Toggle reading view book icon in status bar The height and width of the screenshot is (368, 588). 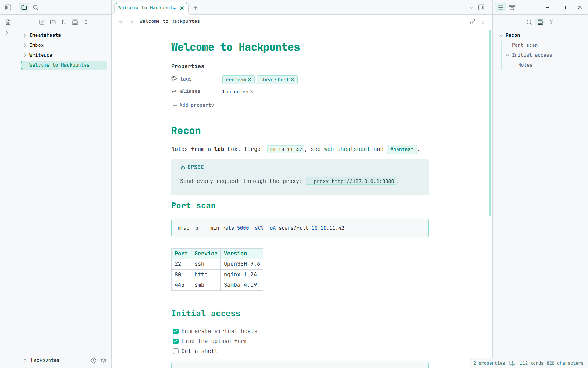coord(512,363)
